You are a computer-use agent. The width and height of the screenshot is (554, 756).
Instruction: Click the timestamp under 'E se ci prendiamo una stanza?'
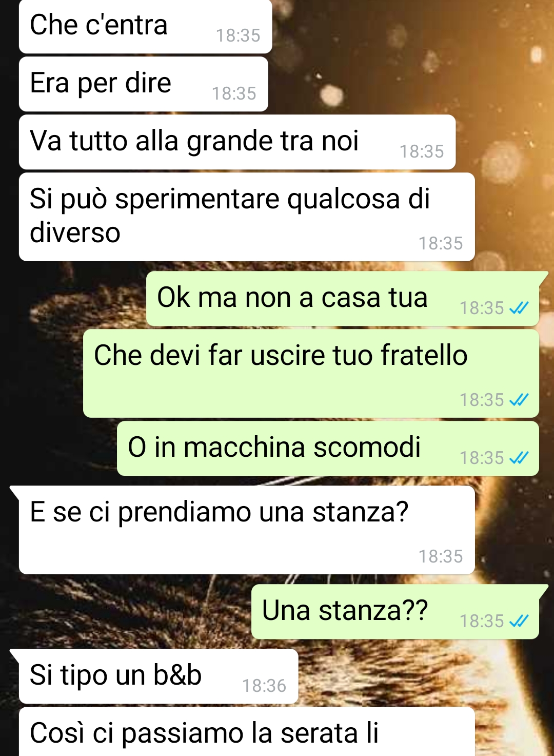tap(441, 556)
